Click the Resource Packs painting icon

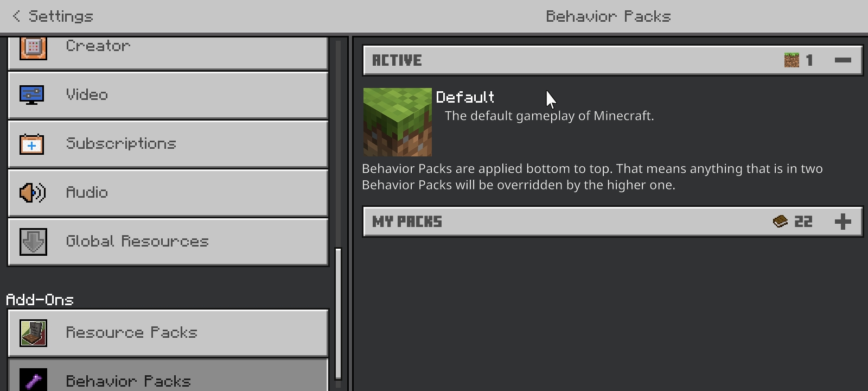33,333
